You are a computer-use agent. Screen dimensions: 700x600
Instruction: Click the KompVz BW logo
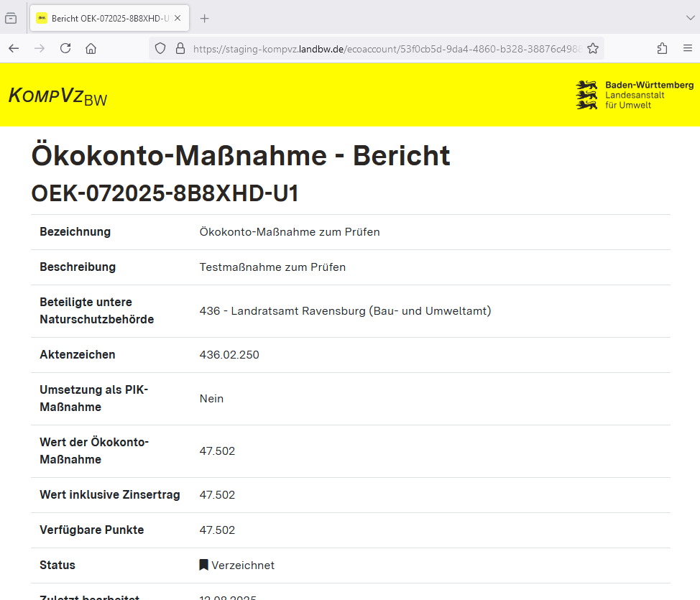tap(57, 96)
